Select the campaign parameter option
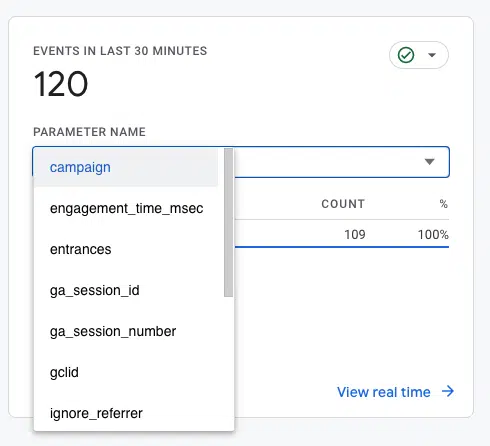490x446 pixels. [x=126, y=167]
